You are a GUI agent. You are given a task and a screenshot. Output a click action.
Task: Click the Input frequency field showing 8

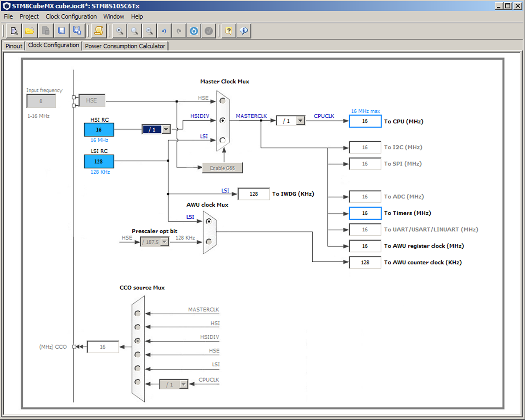click(x=41, y=101)
